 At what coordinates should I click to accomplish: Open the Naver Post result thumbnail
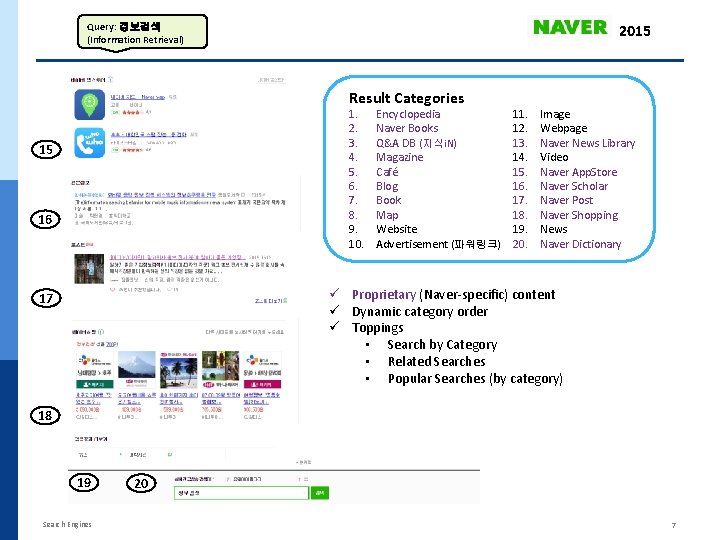89,269
